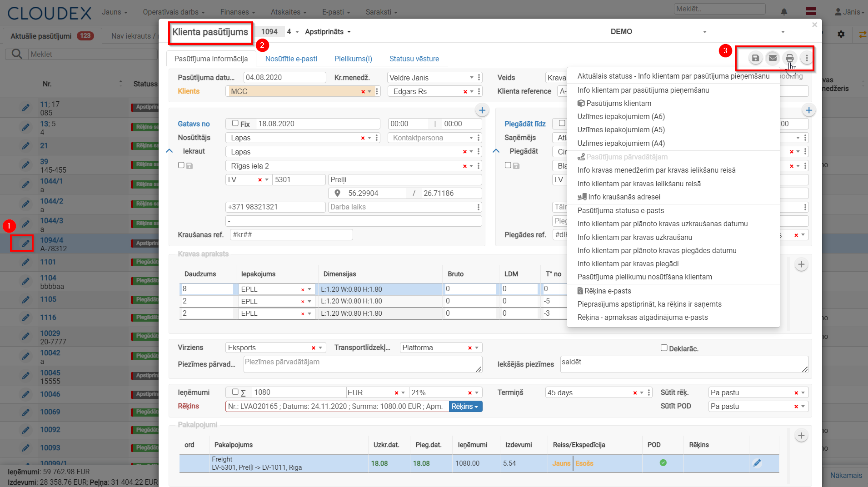
Task: Open the Termiņš 45 days dropdown
Action: (x=642, y=393)
